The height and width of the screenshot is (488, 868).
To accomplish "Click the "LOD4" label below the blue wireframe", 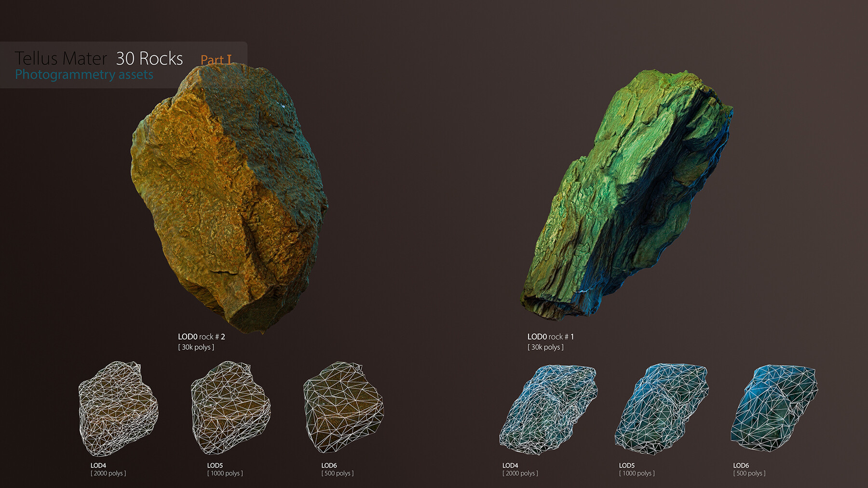I will [510, 465].
